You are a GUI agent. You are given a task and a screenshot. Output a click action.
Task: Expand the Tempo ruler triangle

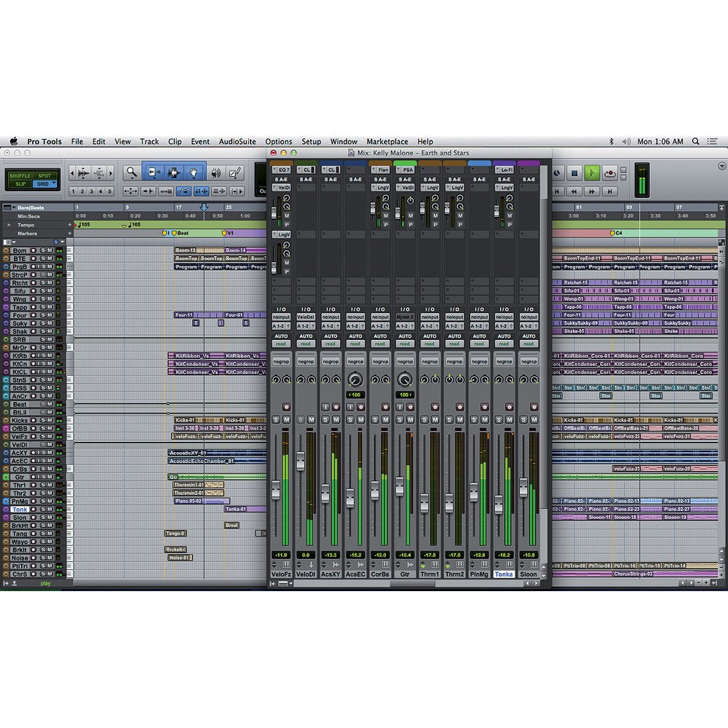8,225
